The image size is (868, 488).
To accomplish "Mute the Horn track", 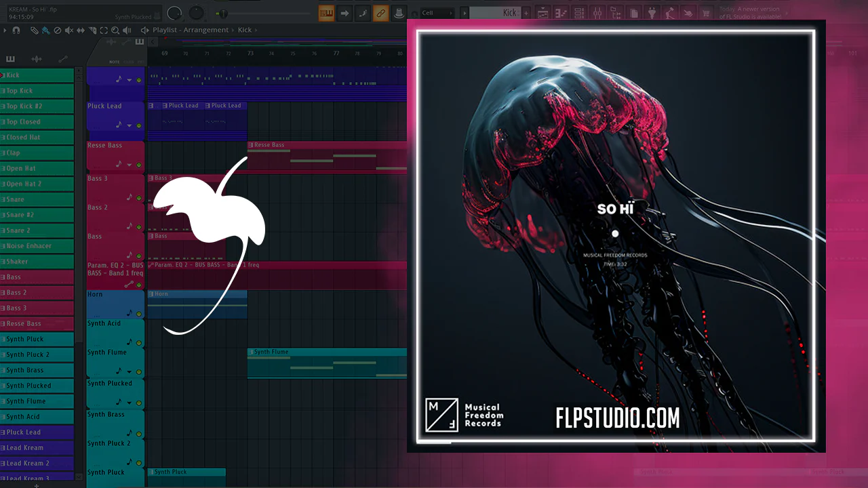I will pos(139,314).
